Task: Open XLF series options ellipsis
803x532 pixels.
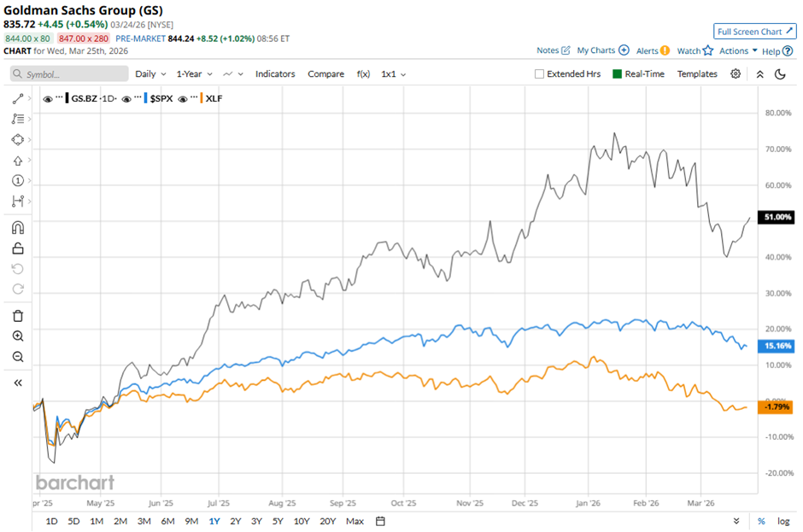Action: (194, 96)
